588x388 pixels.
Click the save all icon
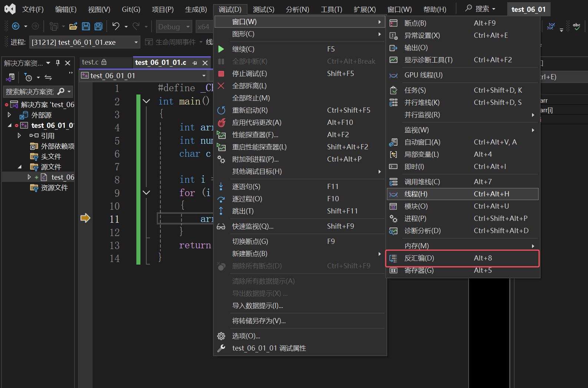click(99, 26)
